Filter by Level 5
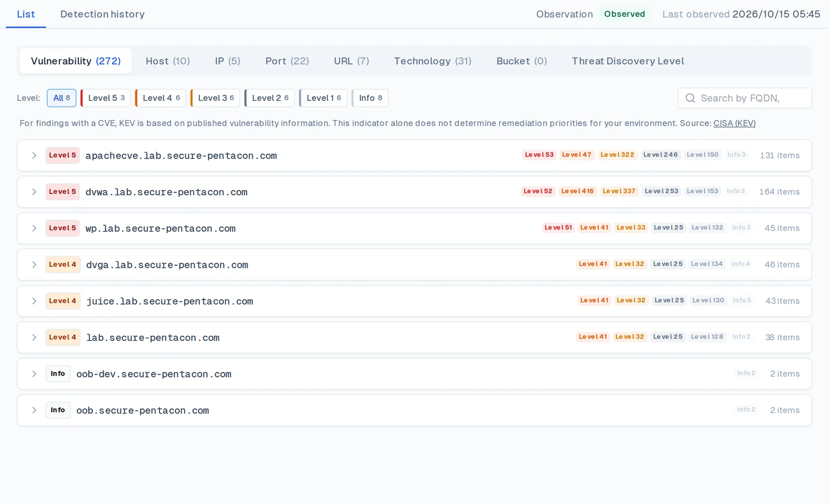 (x=106, y=98)
